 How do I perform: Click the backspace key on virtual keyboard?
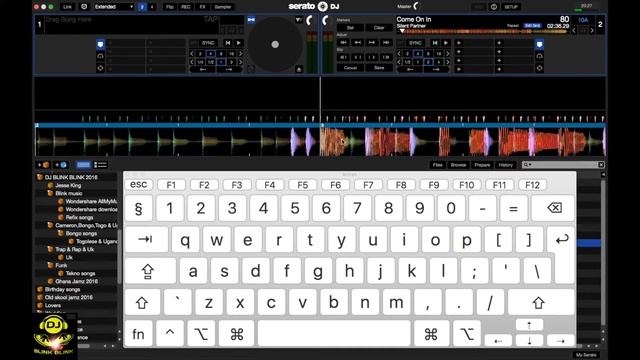pyautogui.click(x=553, y=208)
